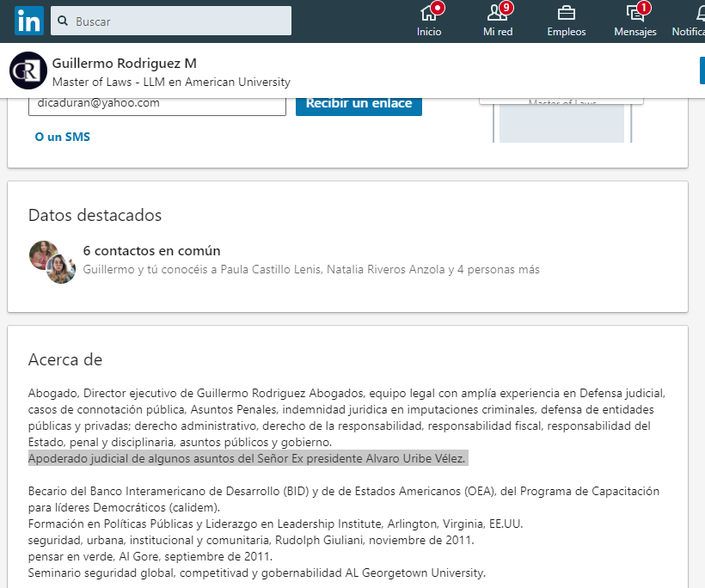Click the Datos destacados heading

[x=95, y=215]
